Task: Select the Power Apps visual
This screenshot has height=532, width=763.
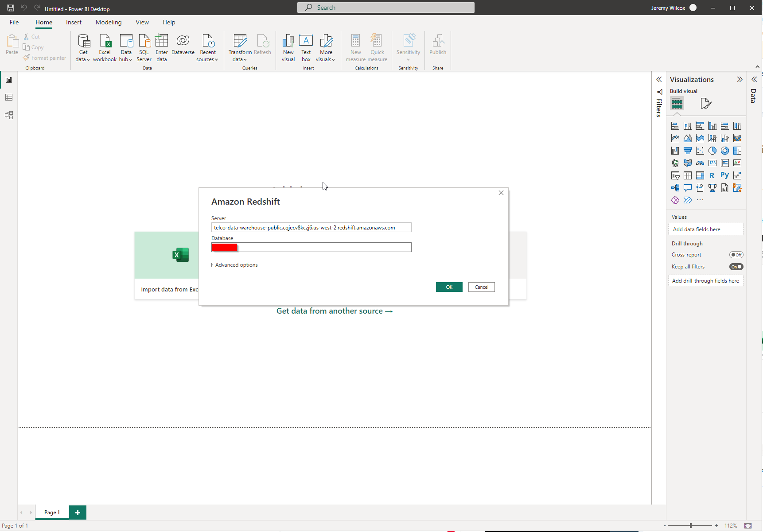Action: pyautogui.click(x=675, y=200)
